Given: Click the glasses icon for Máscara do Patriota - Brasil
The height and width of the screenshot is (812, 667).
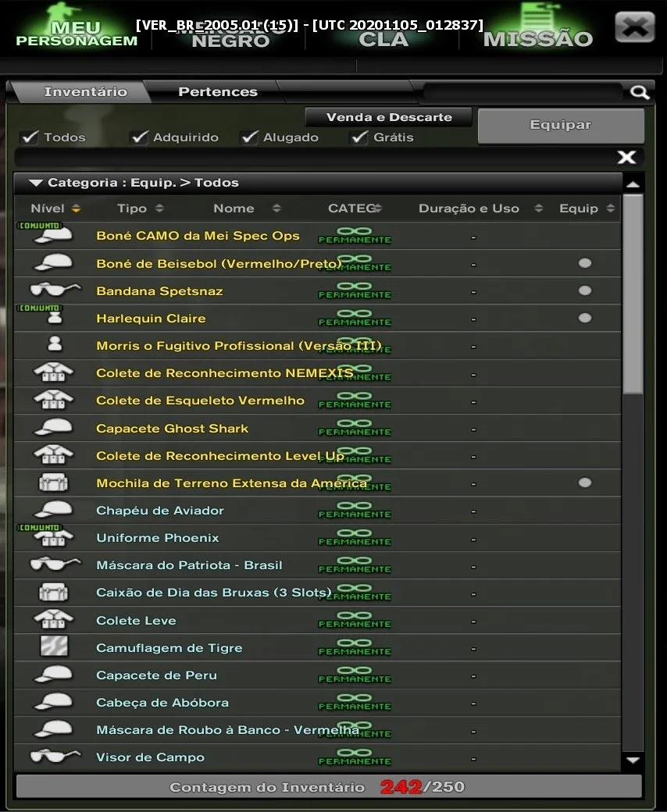Looking at the screenshot, I should pyautogui.click(x=55, y=564).
